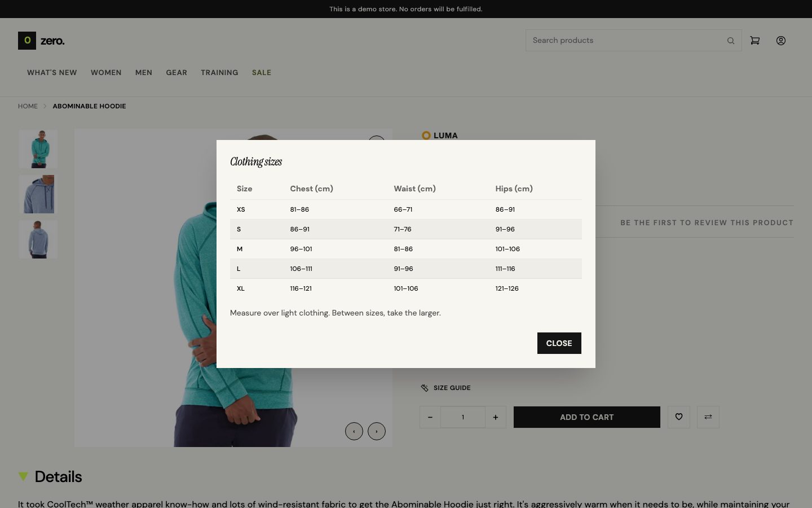Viewport: 812px width, 508px height.
Task: Click the XS size row label
Action: 241,209
